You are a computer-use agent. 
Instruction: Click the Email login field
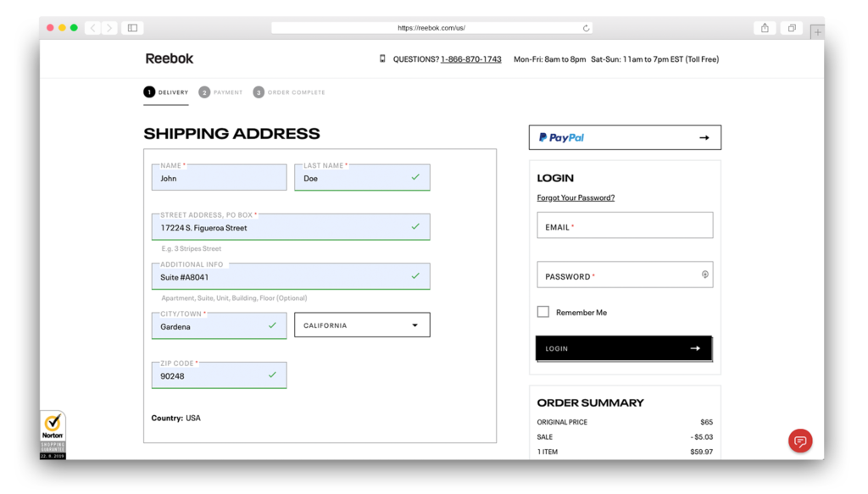[x=625, y=225]
